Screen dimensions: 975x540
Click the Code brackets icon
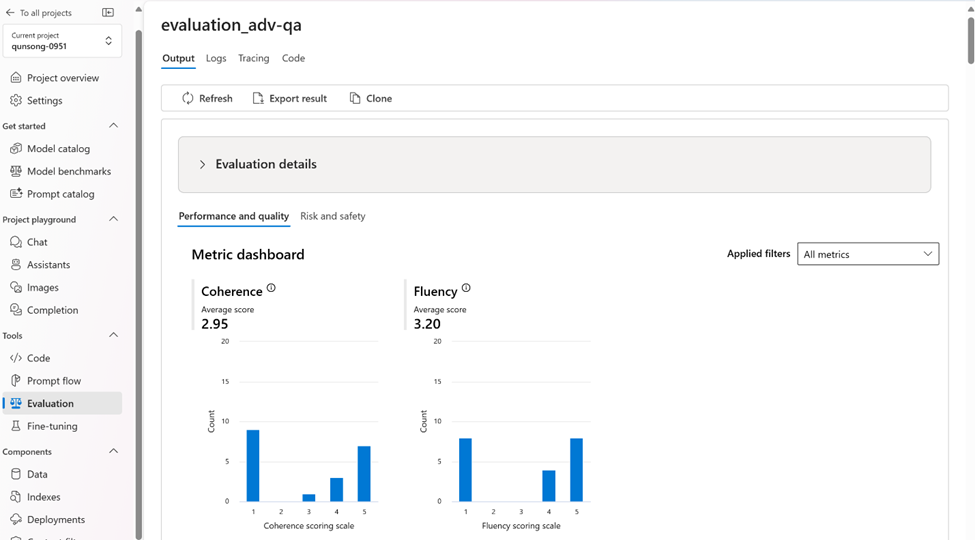(16, 358)
